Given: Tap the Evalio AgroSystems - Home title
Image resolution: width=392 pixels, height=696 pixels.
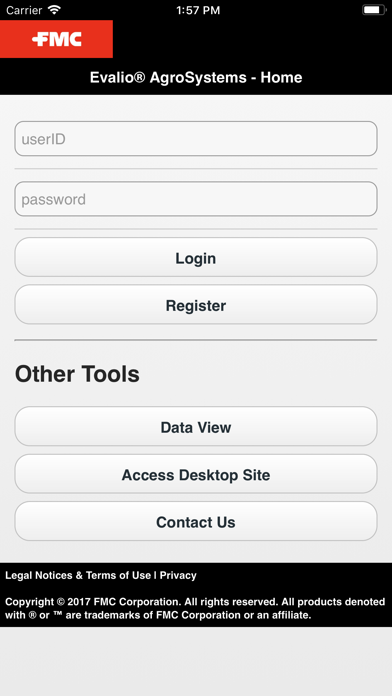Looking at the screenshot, I should pyautogui.click(x=196, y=77).
